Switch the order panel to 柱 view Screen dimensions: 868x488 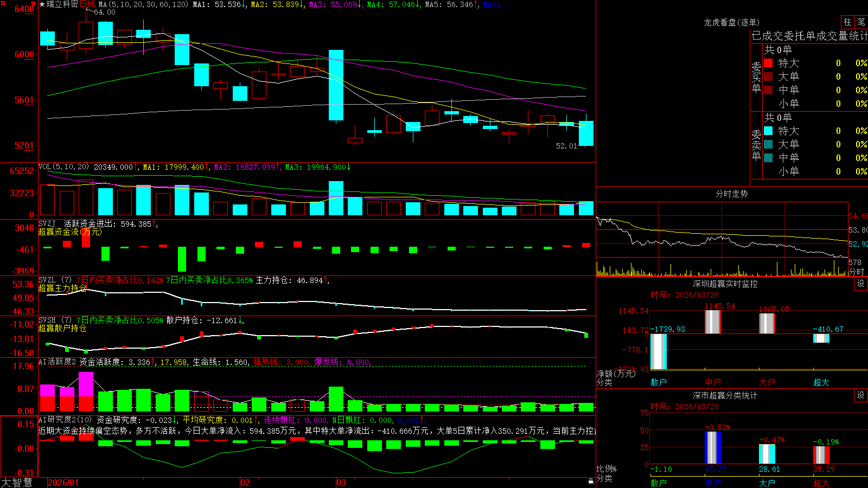[x=847, y=22]
